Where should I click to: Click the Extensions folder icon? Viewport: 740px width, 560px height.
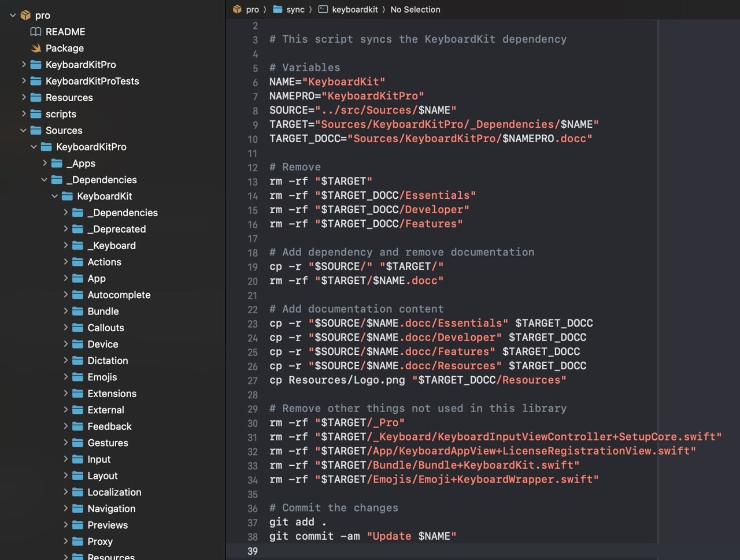click(77, 394)
